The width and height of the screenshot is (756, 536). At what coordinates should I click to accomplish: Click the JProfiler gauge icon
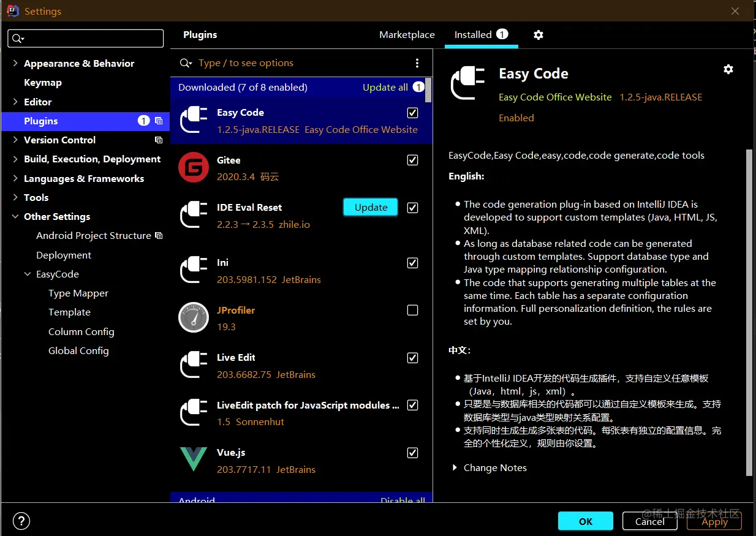point(194,317)
